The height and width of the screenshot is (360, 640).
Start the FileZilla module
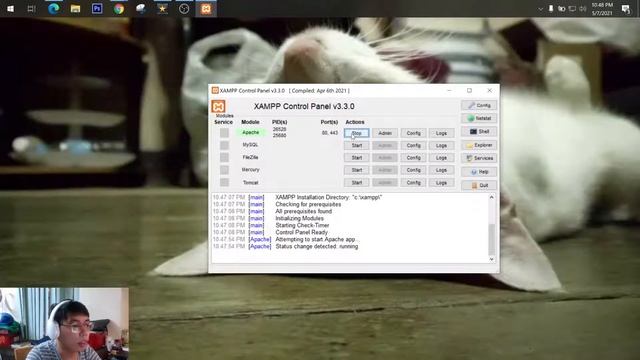[357, 158]
